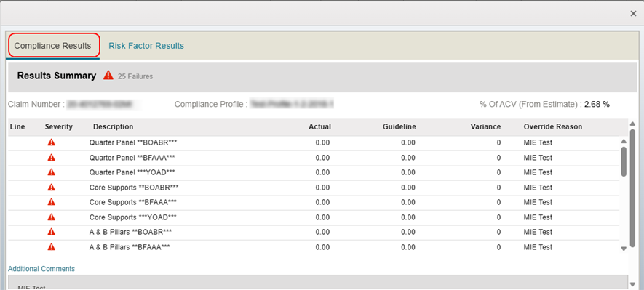The height and width of the screenshot is (290, 644).
Task: Click MIE Test override for Core Supports ***YOAD***
Action: pyautogui.click(x=538, y=217)
